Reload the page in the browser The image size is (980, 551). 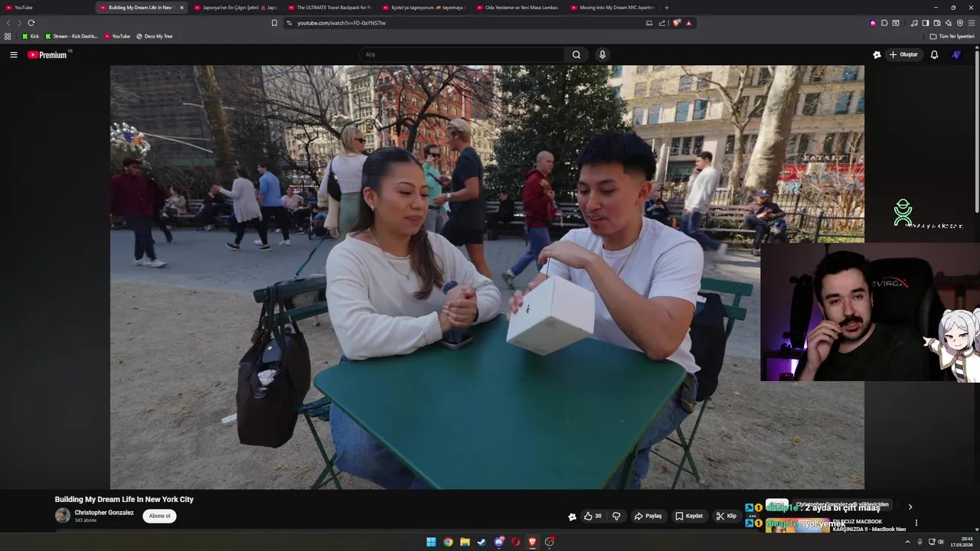coord(31,23)
